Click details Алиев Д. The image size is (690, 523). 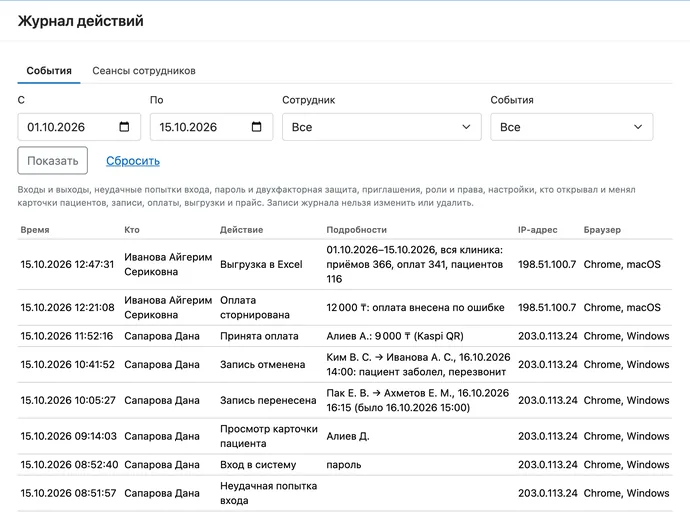[348, 436]
